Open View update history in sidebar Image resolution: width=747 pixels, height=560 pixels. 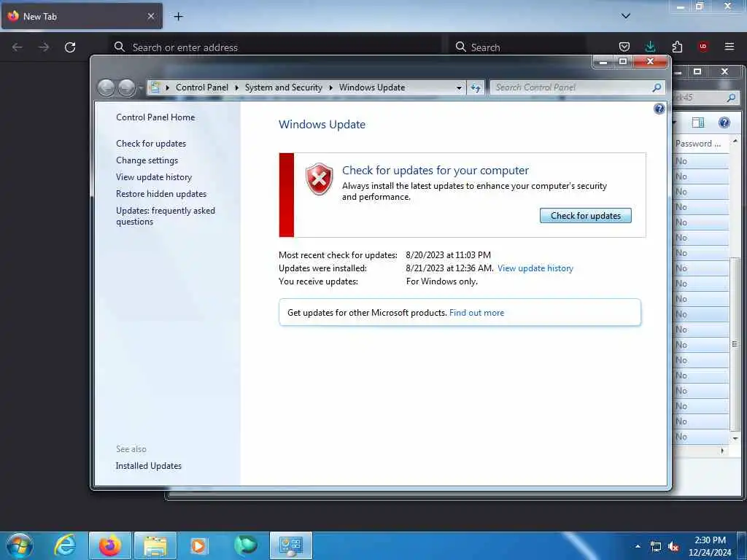tap(154, 177)
